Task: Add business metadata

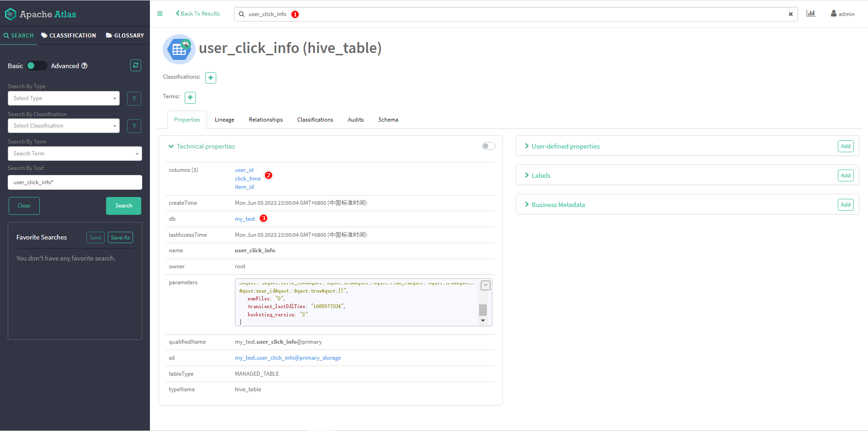Action: click(x=846, y=205)
